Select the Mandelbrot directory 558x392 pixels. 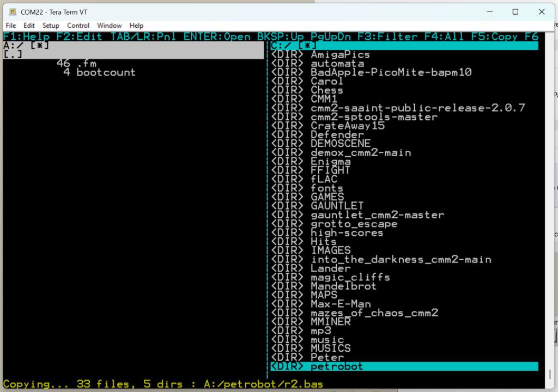343,286
